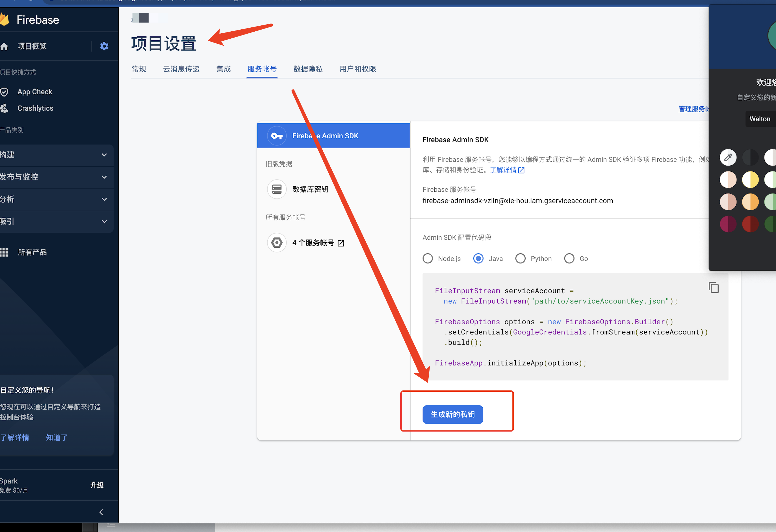Image resolution: width=776 pixels, height=532 pixels.
Task: Open the App Check shield icon
Action: tap(4, 92)
